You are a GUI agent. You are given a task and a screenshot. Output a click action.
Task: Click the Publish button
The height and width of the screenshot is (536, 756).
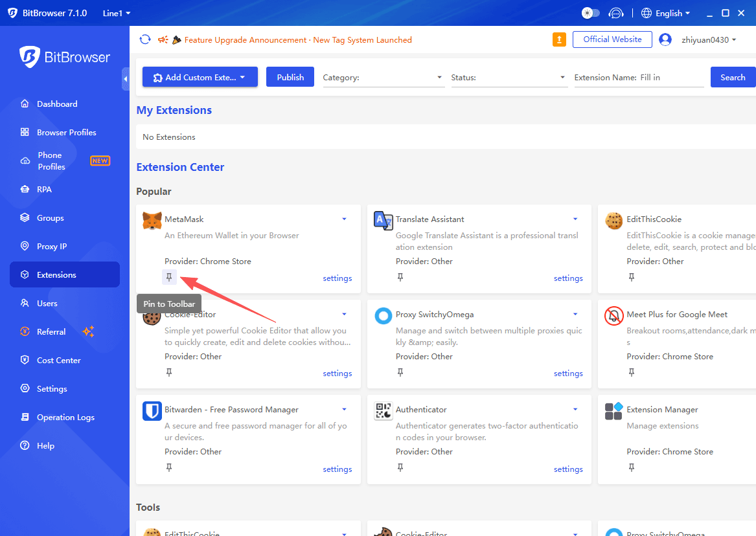click(290, 76)
